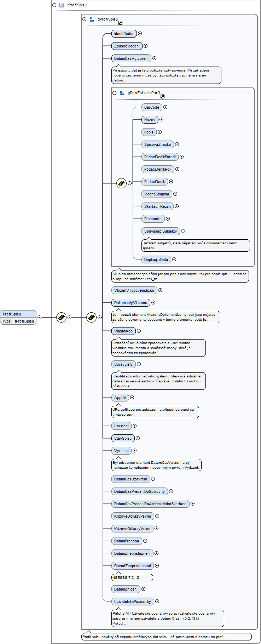Expand the UzivatelskePoznamky plus sign

tap(157, 602)
